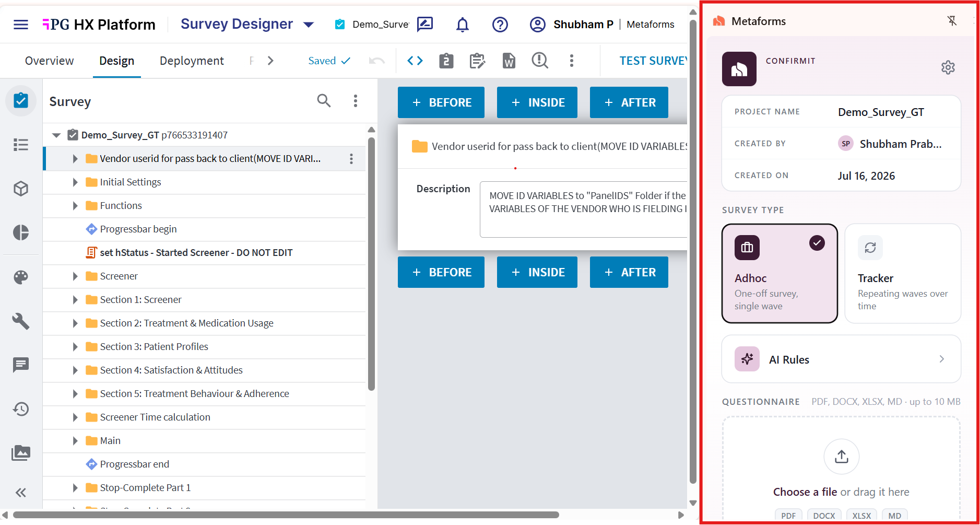
Task: Select Progressbar end tree item
Action: (135, 464)
